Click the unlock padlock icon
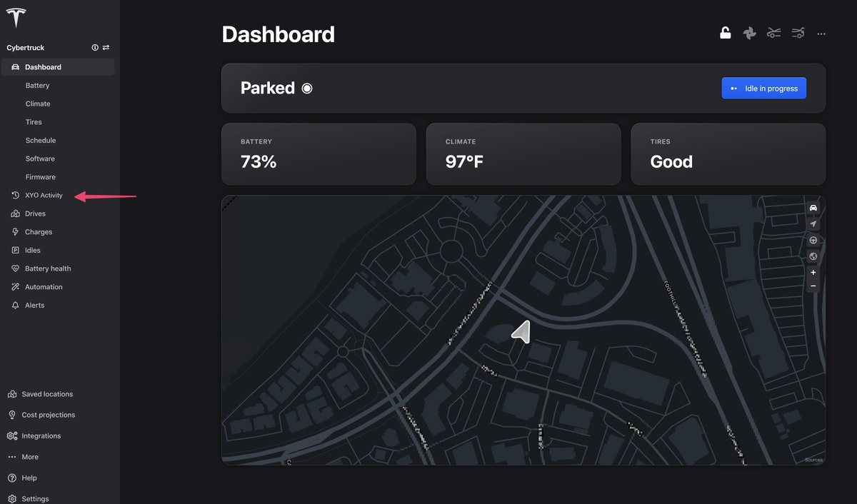This screenshot has height=504, width=857. [x=725, y=33]
